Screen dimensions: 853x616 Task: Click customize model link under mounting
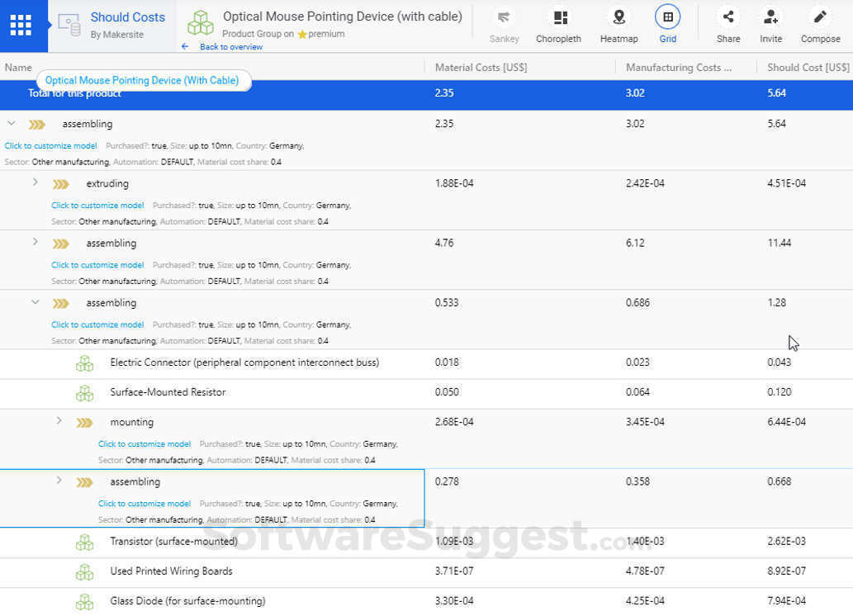145,444
